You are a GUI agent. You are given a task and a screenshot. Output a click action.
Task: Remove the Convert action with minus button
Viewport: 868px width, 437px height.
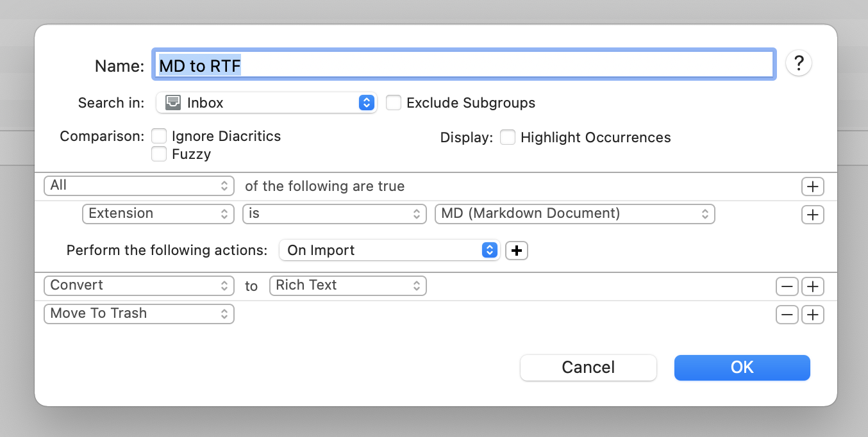[787, 286]
